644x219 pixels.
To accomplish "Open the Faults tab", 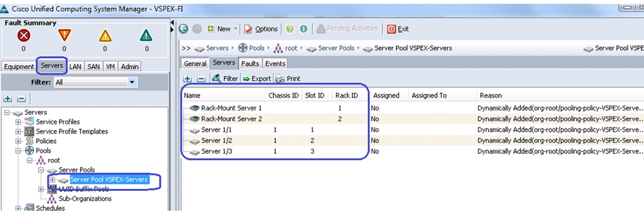I will click(250, 63).
